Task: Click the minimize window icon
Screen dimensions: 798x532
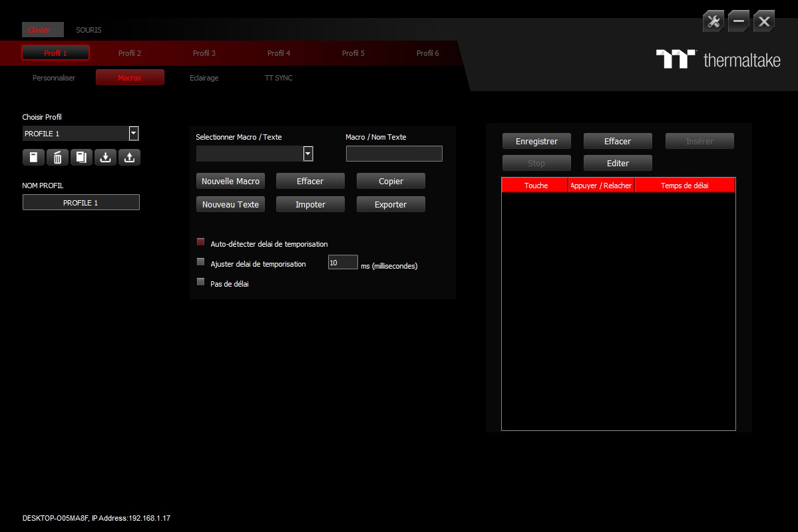Action: point(738,21)
